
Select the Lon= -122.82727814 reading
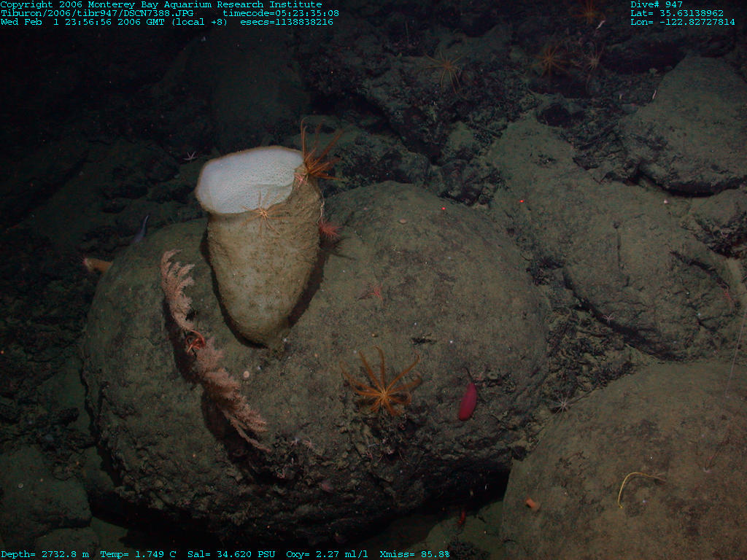click(x=682, y=22)
